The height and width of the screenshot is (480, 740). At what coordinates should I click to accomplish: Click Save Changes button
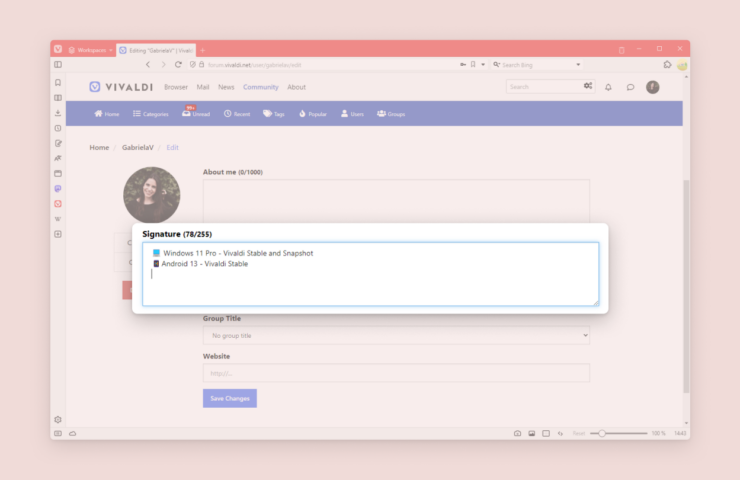[x=230, y=398]
